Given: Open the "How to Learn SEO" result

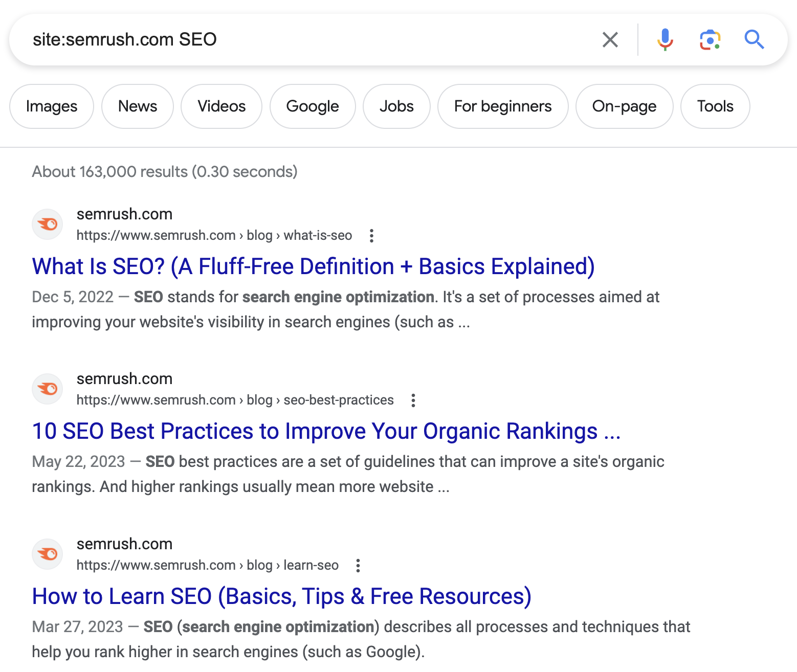Looking at the screenshot, I should pyautogui.click(x=281, y=596).
